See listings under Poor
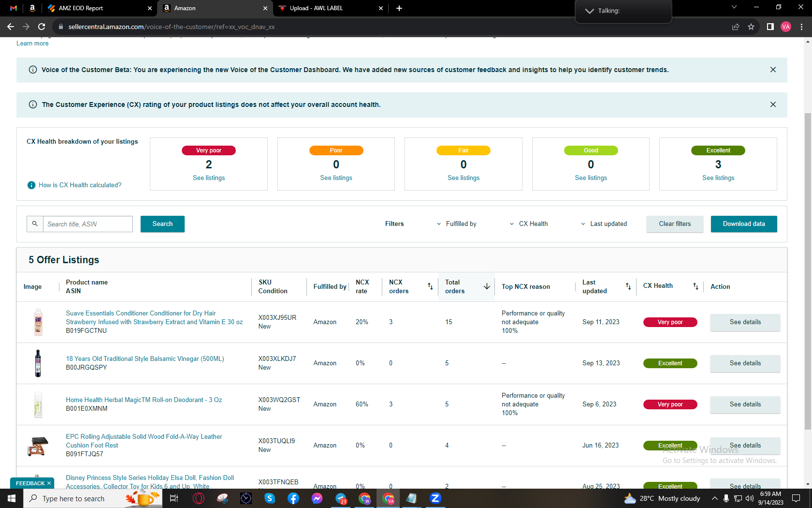This screenshot has width=812, height=508. (x=336, y=178)
